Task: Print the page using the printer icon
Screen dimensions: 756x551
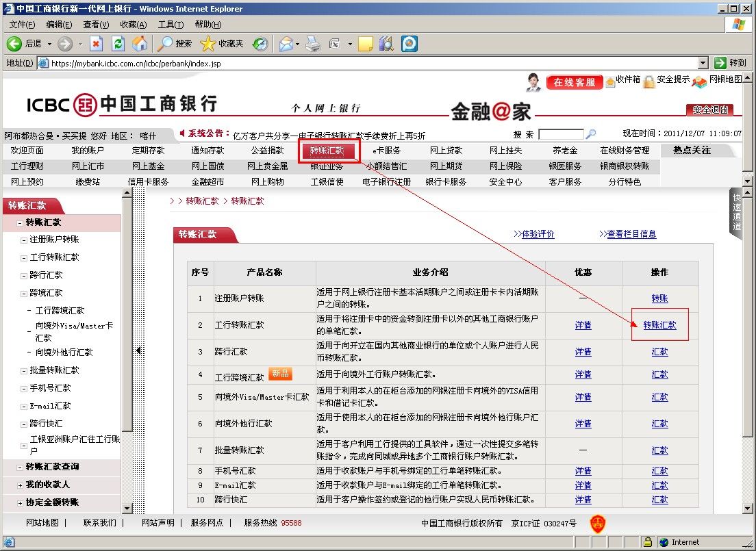Action: (313, 44)
